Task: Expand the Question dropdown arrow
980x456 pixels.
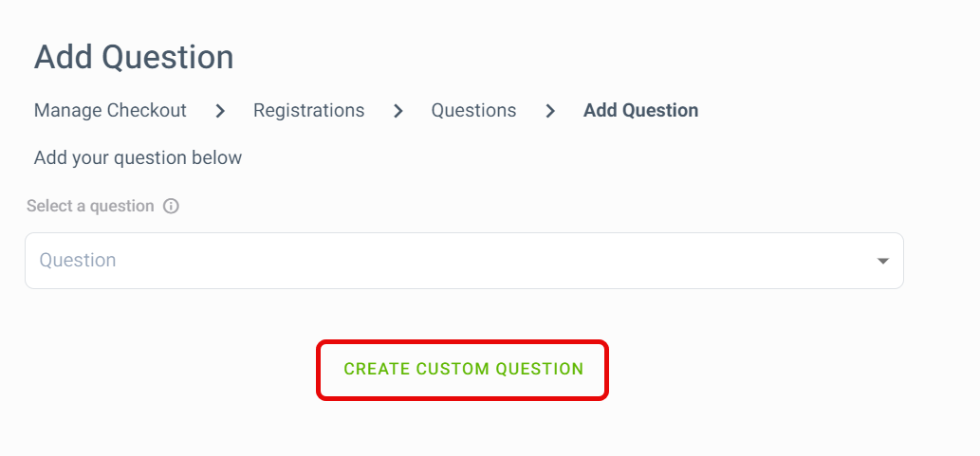Action: click(x=882, y=261)
